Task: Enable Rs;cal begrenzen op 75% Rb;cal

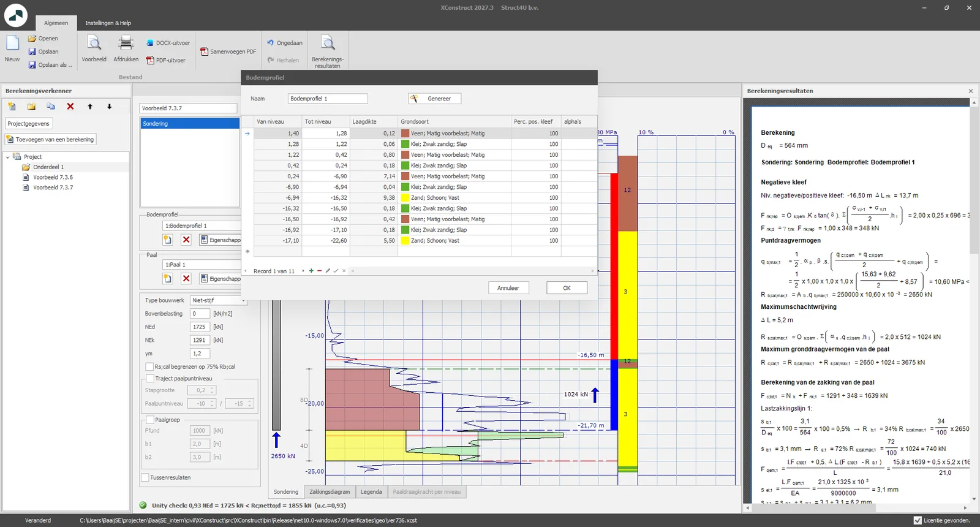Action: click(x=149, y=366)
